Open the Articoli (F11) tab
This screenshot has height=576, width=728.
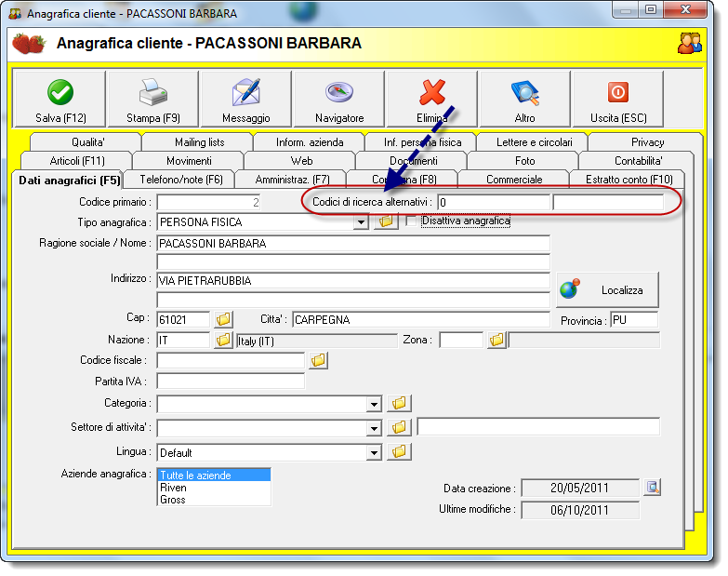77,161
